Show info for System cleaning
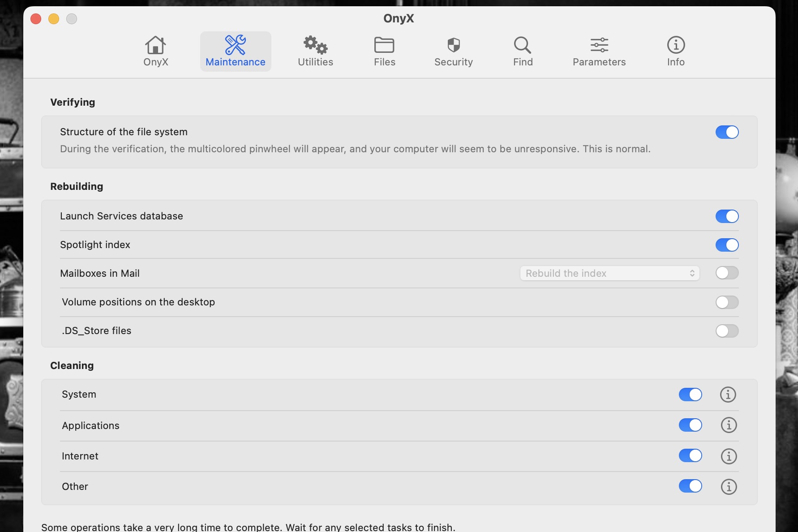 728,395
